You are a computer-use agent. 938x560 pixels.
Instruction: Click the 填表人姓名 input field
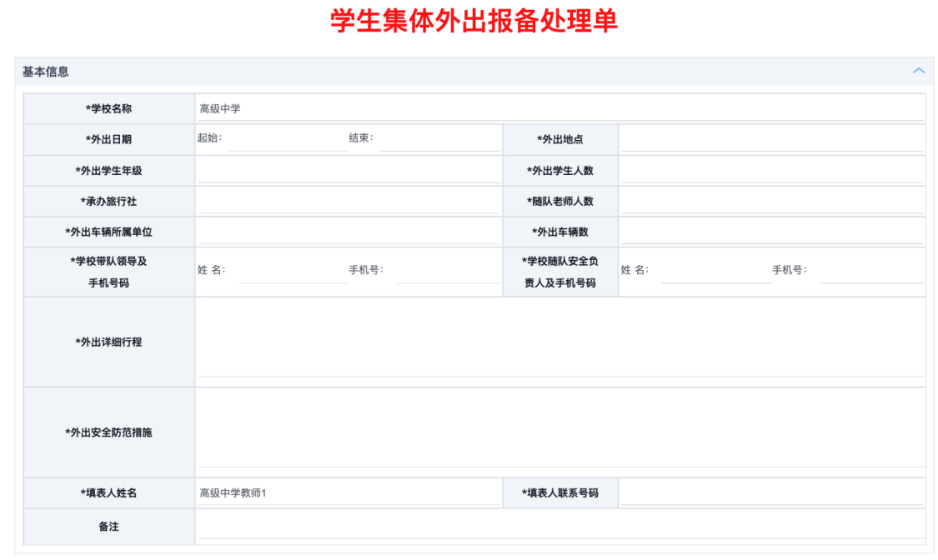coord(349,493)
